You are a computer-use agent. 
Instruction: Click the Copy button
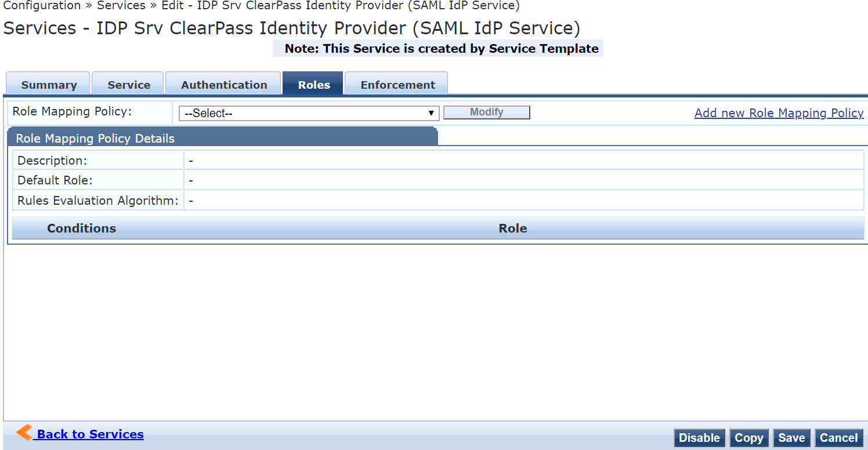[x=749, y=438]
